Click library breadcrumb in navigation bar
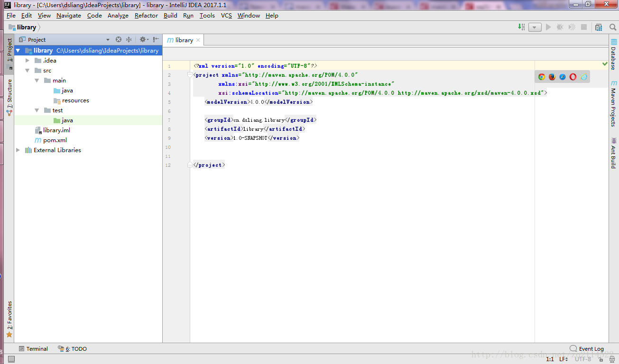The height and width of the screenshot is (364, 619). pyautogui.click(x=23, y=27)
